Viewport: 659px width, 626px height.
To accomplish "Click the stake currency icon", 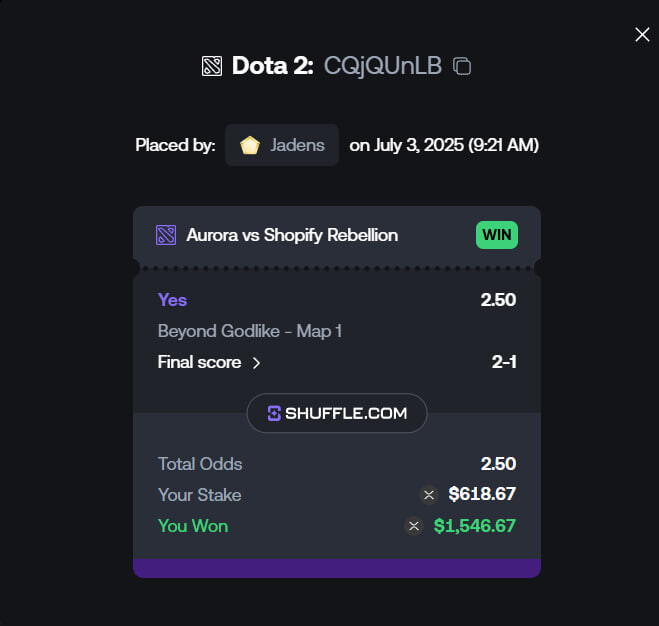I will 429,495.
